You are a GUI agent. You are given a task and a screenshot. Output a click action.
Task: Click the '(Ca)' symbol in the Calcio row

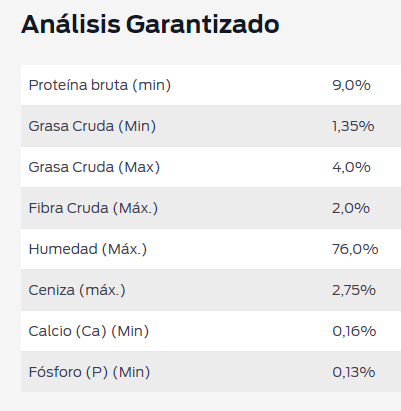click(x=91, y=331)
